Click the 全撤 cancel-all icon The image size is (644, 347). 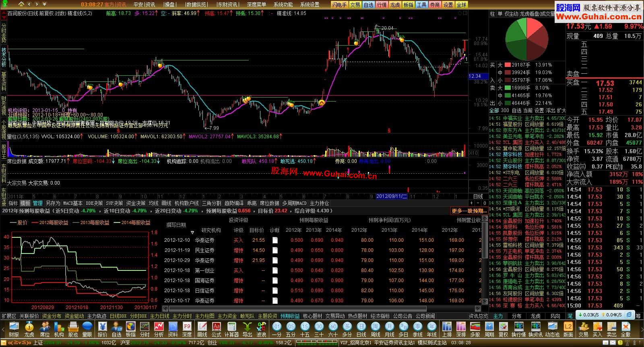point(626,329)
